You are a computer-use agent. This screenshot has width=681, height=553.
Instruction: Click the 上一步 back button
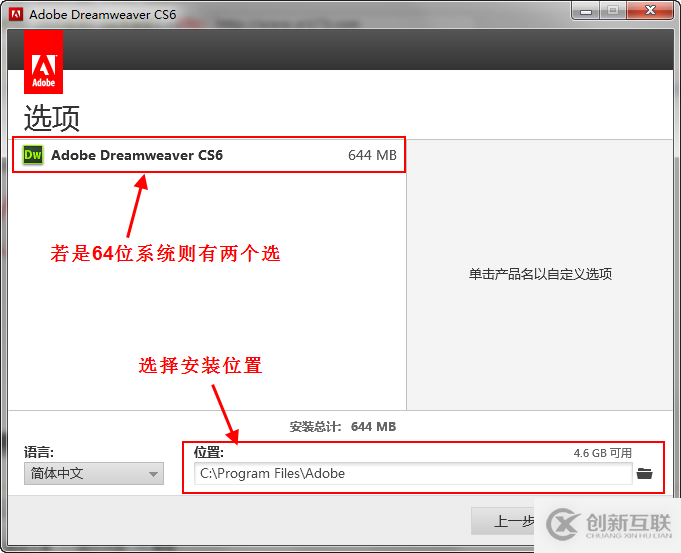tap(504, 521)
